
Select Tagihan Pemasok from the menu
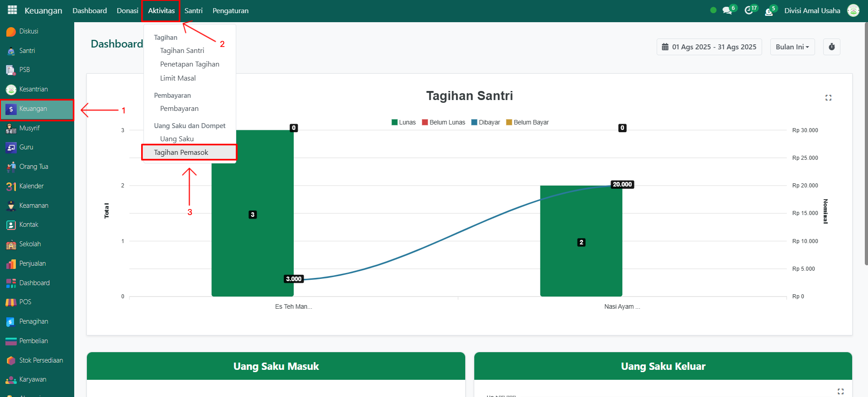(x=181, y=153)
